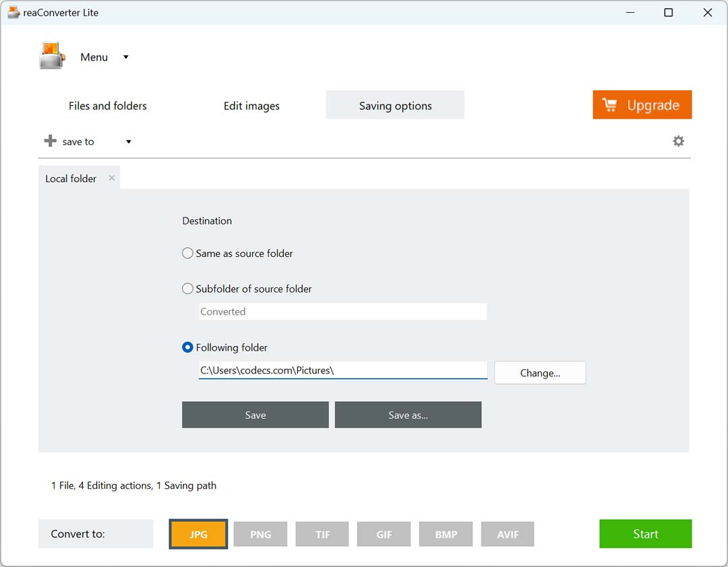Choose JPG as the output format
Screen dimensions: 728x567
coord(198,534)
